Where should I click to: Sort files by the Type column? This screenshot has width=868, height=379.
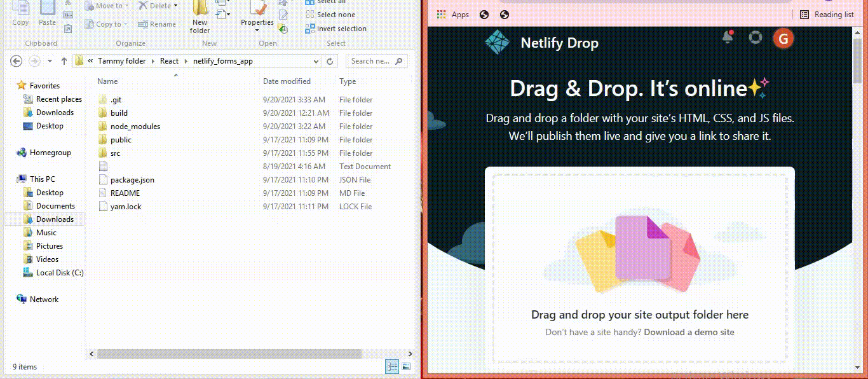pyautogui.click(x=348, y=81)
